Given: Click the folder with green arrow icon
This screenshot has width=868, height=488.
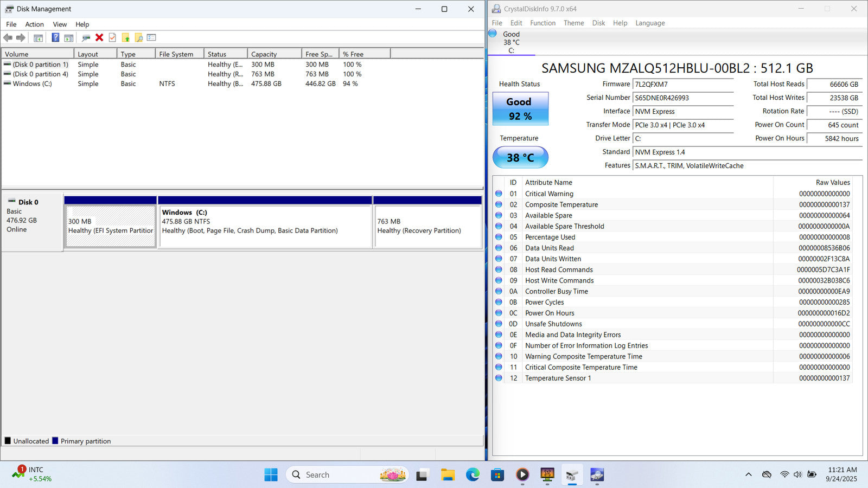Looking at the screenshot, I should tap(126, 37).
